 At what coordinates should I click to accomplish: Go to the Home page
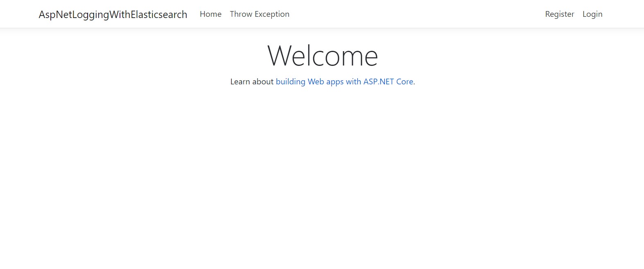[x=210, y=14]
